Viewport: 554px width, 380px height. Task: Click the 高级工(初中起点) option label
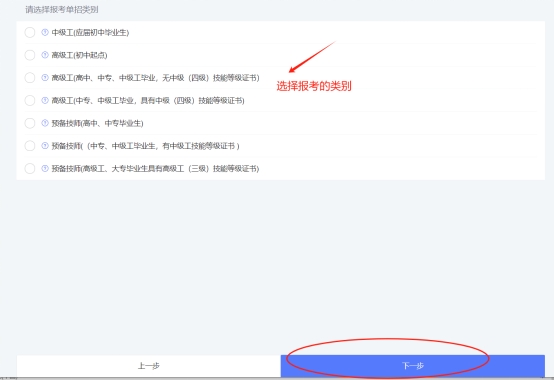click(x=79, y=55)
